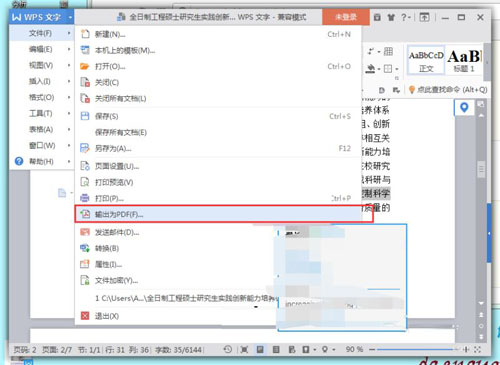
Task: Click the 新建(N) new document menu entry
Action: point(218,34)
